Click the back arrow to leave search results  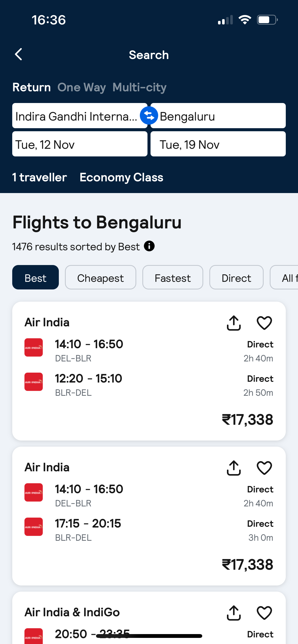coord(18,54)
